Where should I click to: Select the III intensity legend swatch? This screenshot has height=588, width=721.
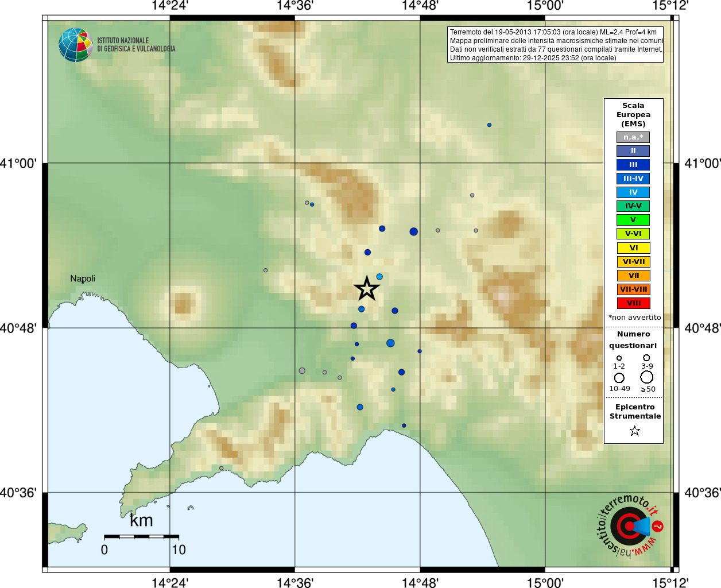tap(633, 165)
